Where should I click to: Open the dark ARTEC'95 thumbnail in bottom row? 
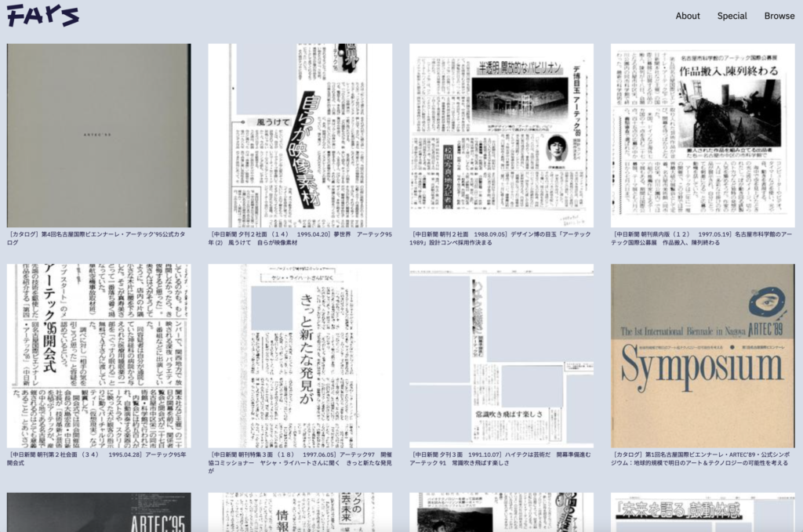coord(99,512)
